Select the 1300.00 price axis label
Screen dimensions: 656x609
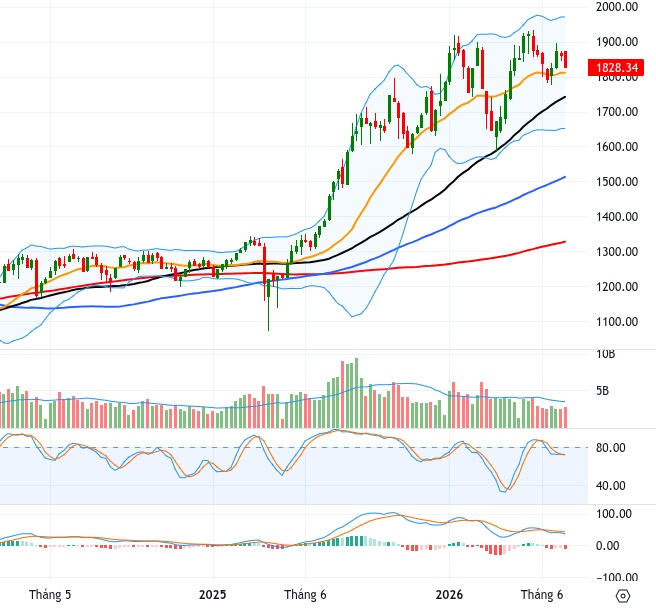pyautogui.click(x=617, y=252)
